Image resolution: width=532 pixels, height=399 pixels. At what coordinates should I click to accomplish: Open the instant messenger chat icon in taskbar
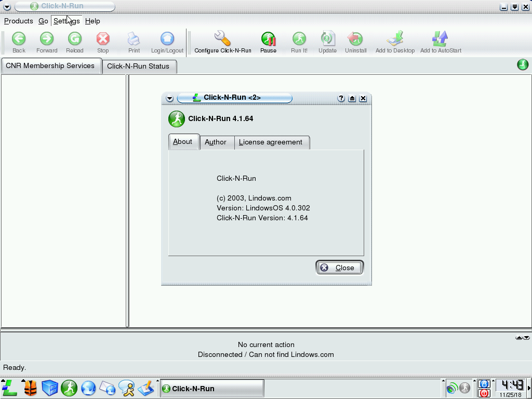[x=127, y=388]
